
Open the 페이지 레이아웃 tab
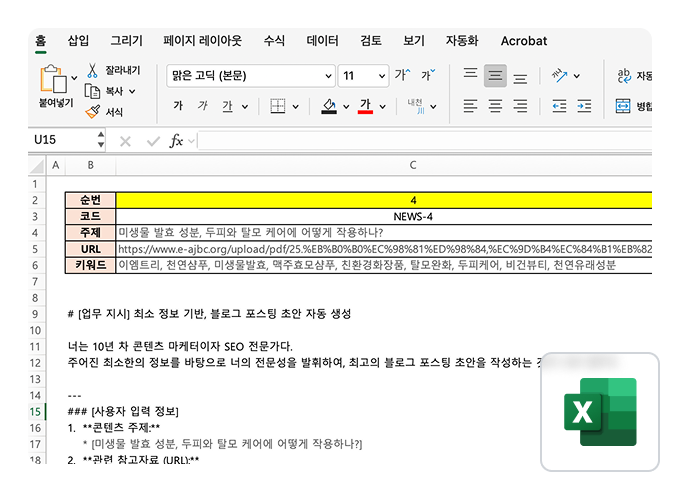pyautogui.click(x=203, y=41)
